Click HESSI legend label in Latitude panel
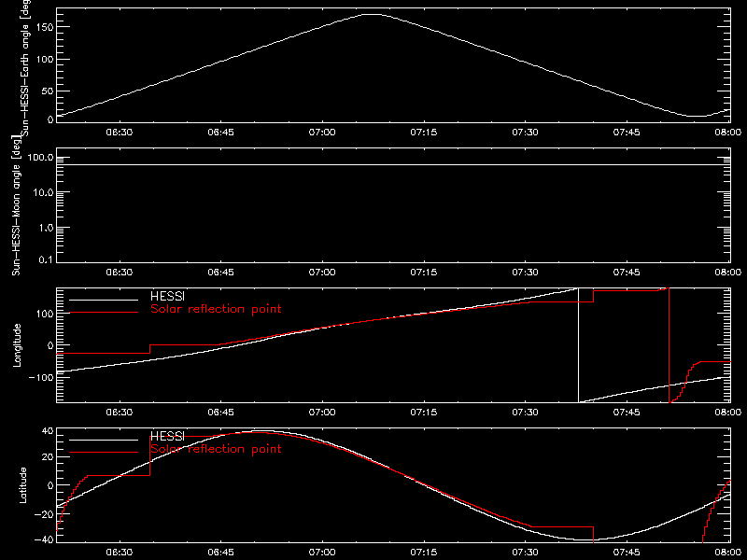 point(167,436)
